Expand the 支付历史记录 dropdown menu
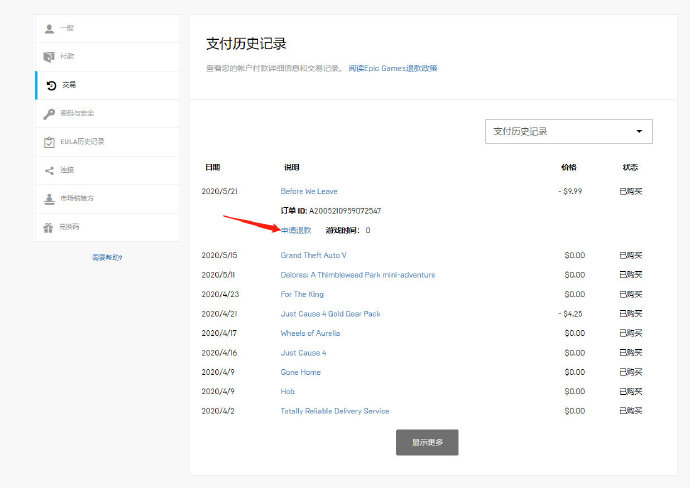Image resolution: width=690 pixels, height=488 pixels. point(567,131)
